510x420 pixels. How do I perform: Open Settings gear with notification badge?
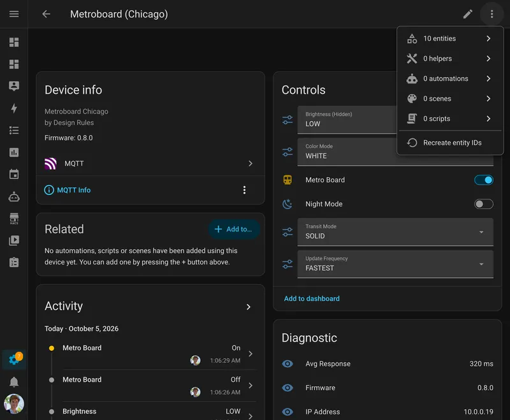pos(13,359)
